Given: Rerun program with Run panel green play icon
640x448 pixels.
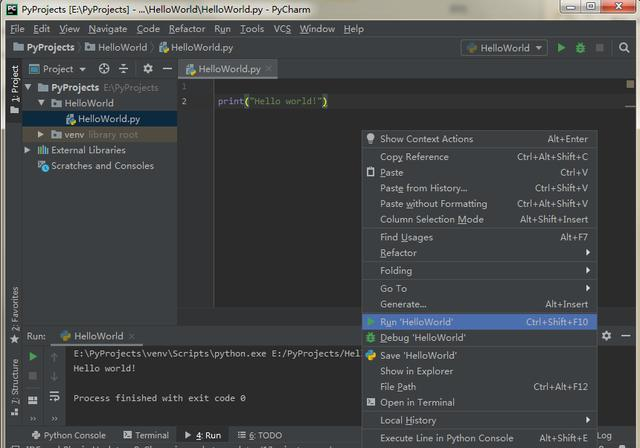Looking at the screenshot, I should [33, 357].
